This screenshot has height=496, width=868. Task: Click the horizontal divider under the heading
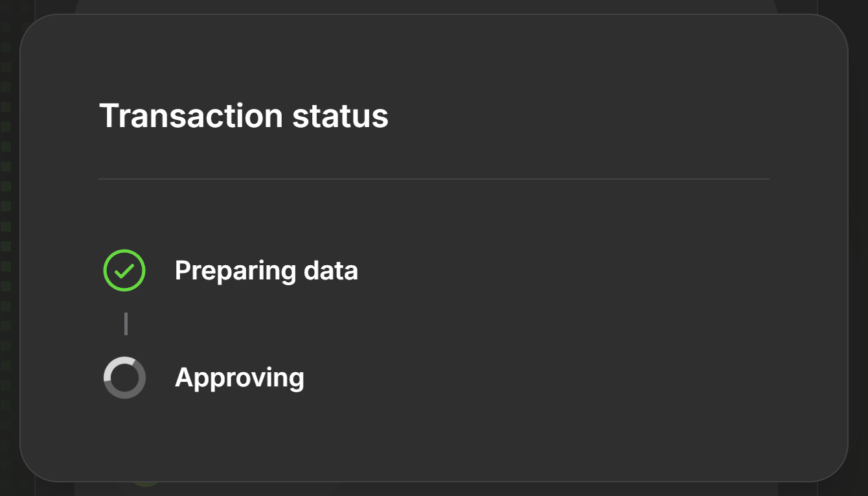pyautogui.click(x=434, y=178)
